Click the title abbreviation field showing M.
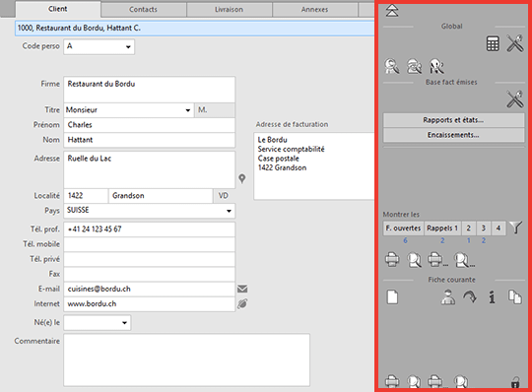Screen dimensions: 532x392 click(x=215, y=110)
